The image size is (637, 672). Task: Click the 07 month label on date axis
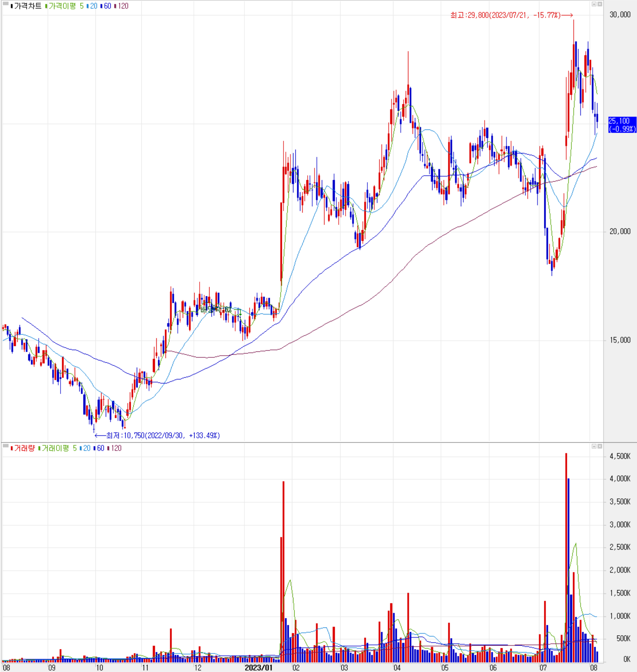click(543, 668)
